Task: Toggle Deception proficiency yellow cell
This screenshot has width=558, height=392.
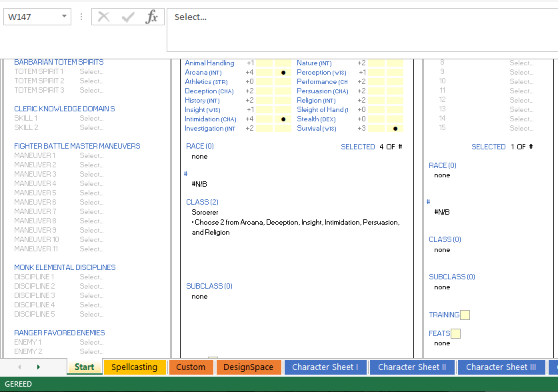Action: pos(283,91)
